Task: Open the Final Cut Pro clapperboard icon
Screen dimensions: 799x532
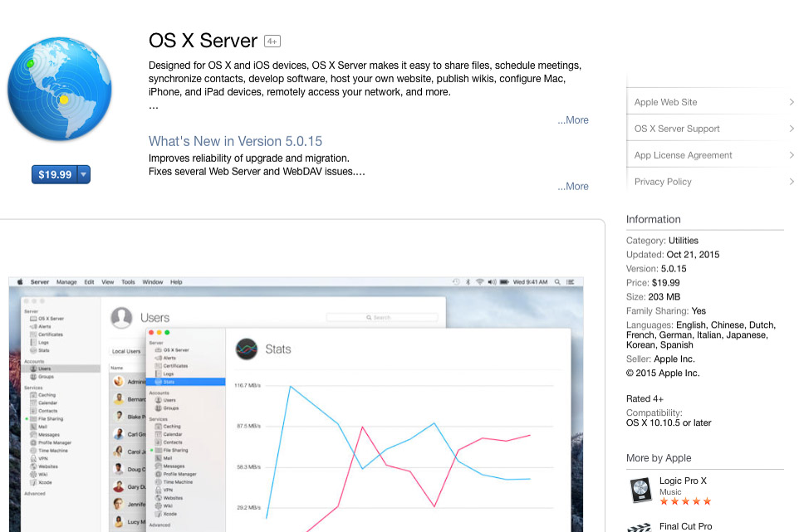Action: pos(640,527)
